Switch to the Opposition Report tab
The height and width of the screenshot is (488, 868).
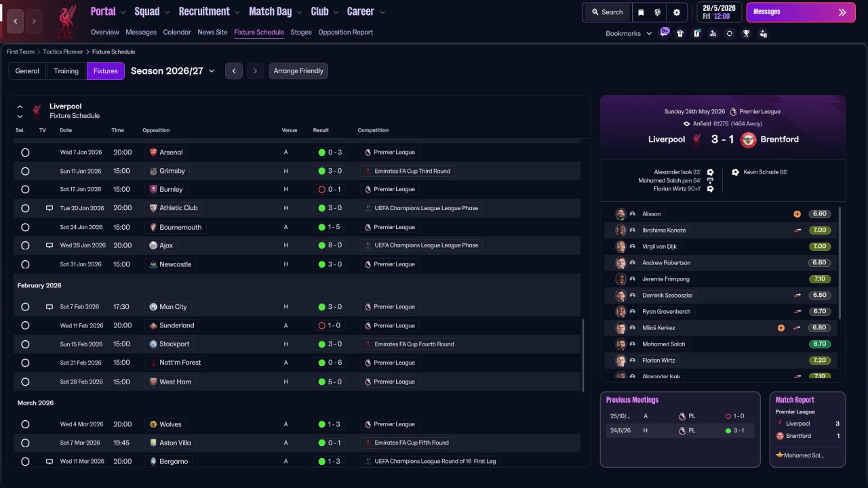tap(345, 32)
